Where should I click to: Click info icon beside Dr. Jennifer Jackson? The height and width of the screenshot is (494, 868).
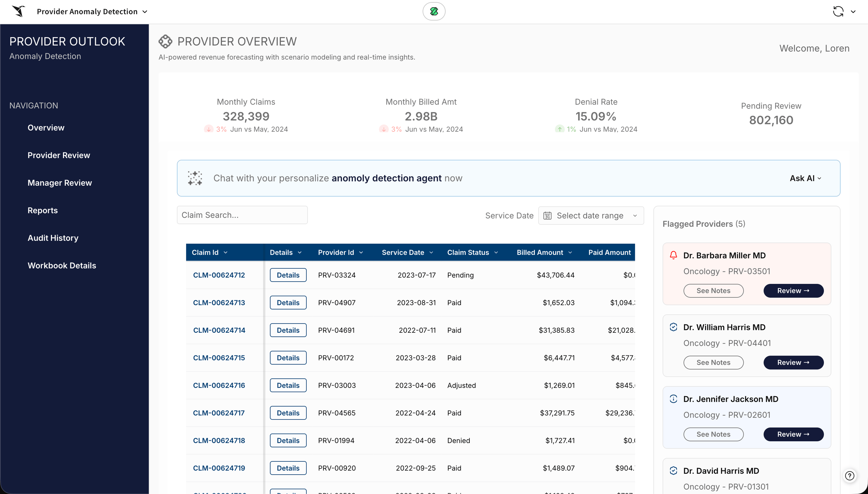coord(673,399)
